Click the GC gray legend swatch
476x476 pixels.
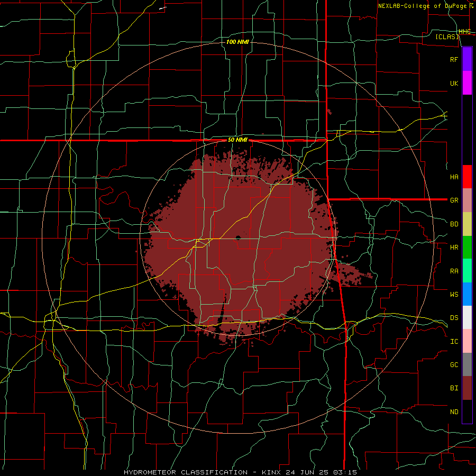[x=467, y=364]
